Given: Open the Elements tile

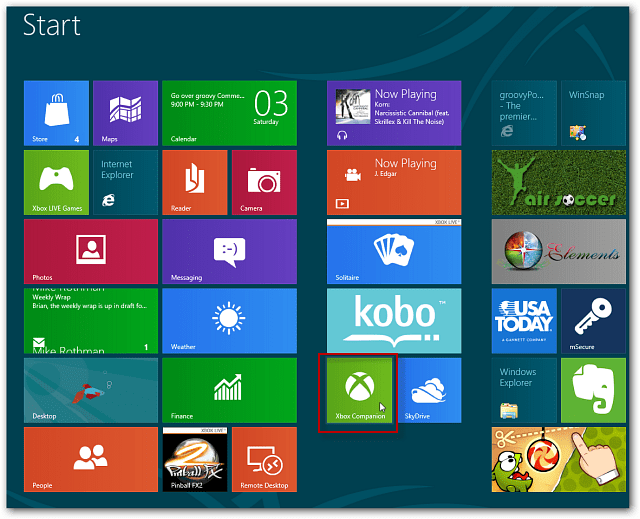Looking at the screenshot, I should pos(559,252).
